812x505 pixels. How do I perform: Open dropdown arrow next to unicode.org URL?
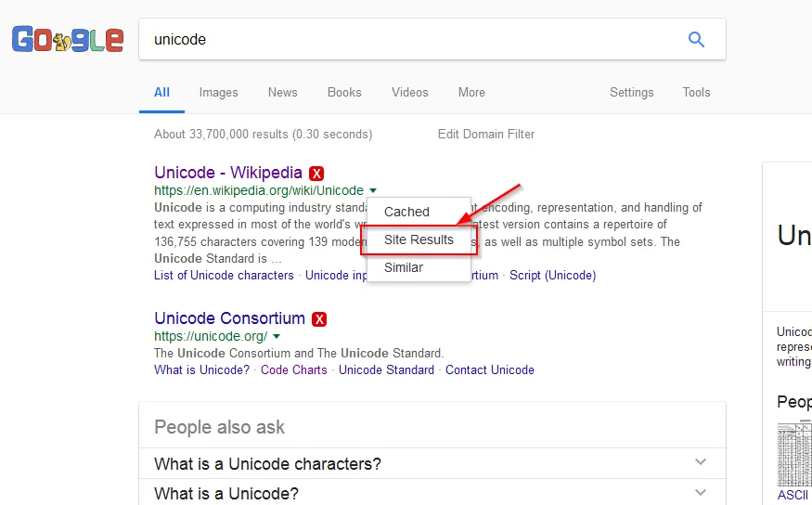277,336
